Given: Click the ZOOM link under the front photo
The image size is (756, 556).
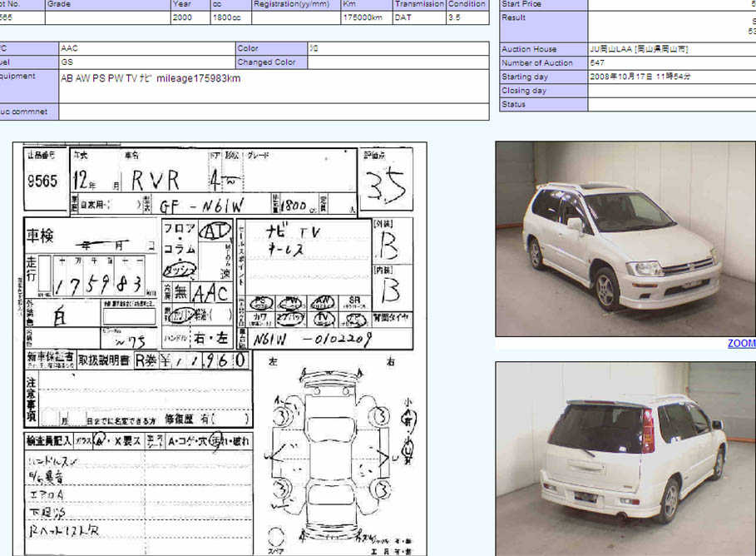Looking at the screenshot, I should pos(742,343).
